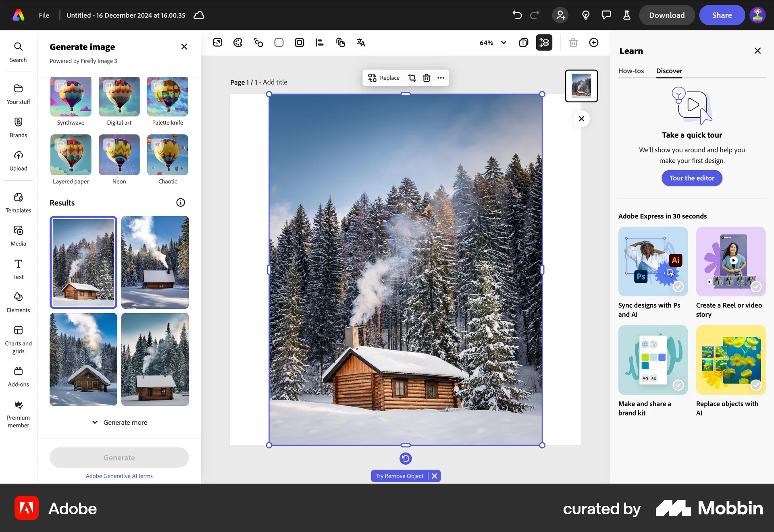This screenshot has width=774, height=532.
Task: Open the Alignment options icon
Action: 320,42
